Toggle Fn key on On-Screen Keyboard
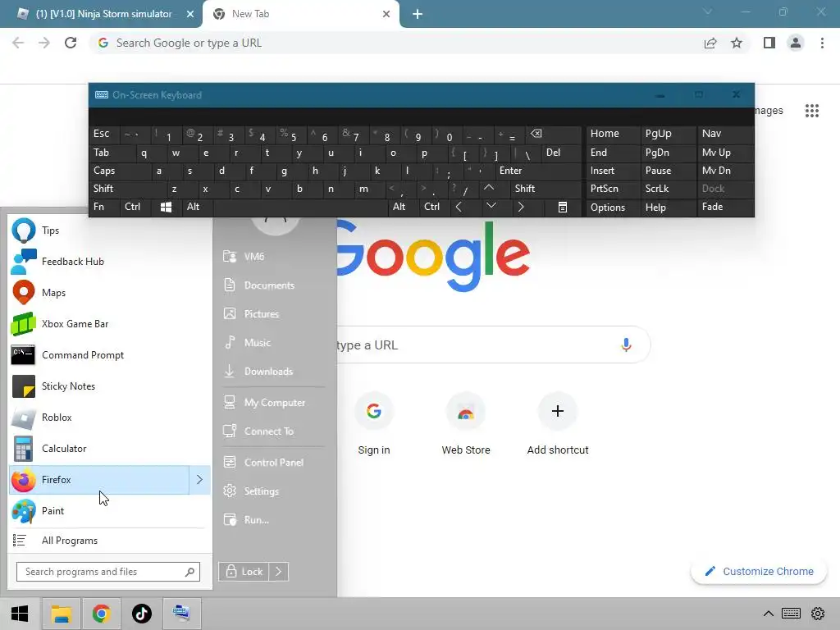 coord(104,207)
